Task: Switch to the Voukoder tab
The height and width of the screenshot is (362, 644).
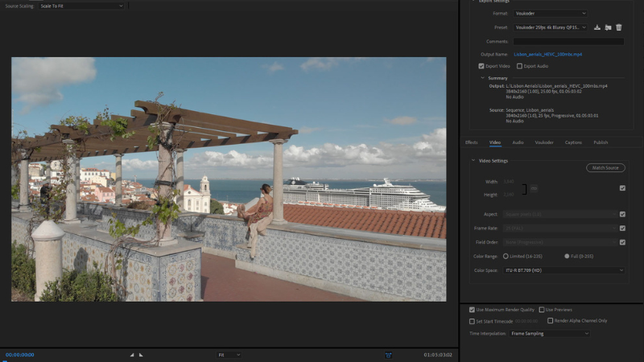Action: pyautogui.click(x=544, y=142)
